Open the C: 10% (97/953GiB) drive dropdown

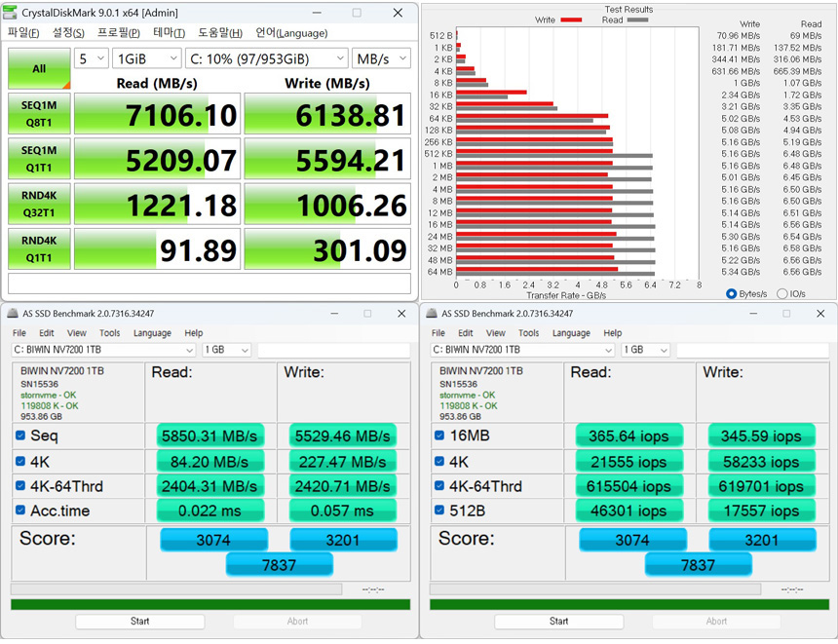tap(266, 58)
